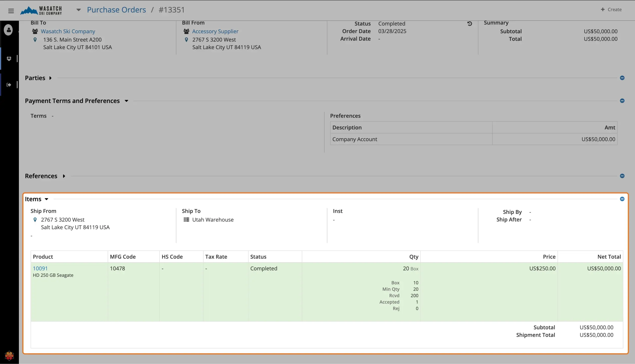Click the Utah Warehouse storage icon
The width and height of the screenshot is (635, 364).
tap(186, 220)
